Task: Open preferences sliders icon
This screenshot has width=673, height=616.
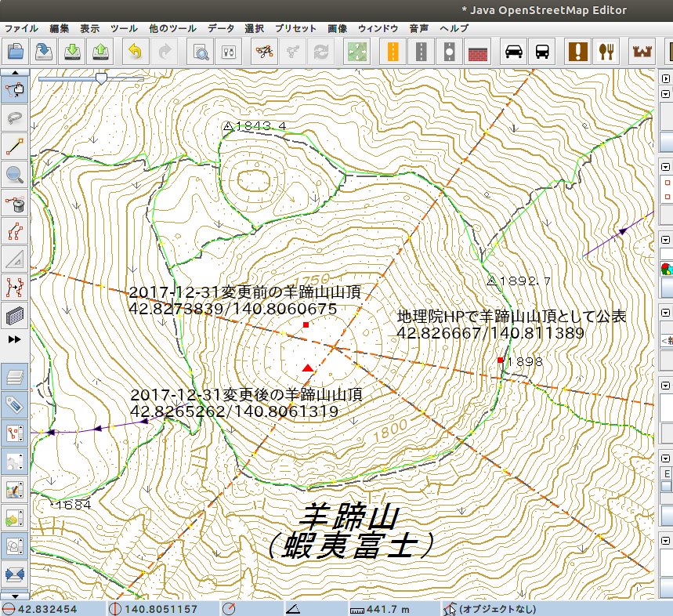Action: (228, 52)
